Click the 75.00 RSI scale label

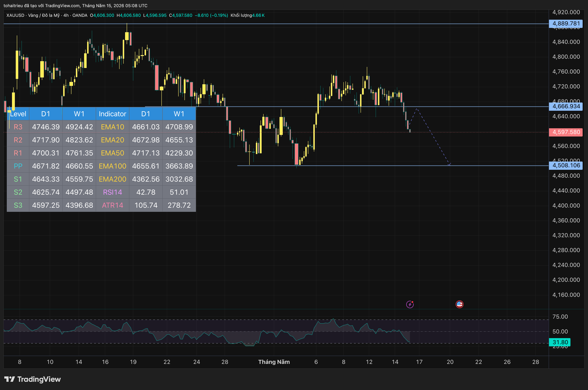click(x=560, y=317)
